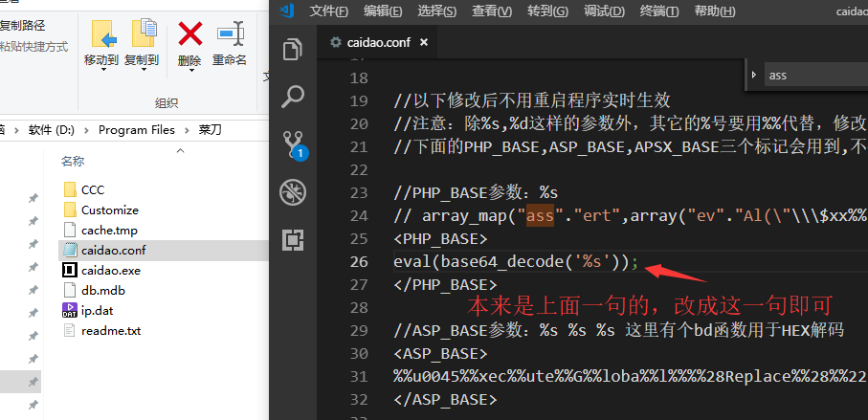This screenshot has width=868, height=420.
Task: Open 查看(V) menu
Action: click(492, 11)
